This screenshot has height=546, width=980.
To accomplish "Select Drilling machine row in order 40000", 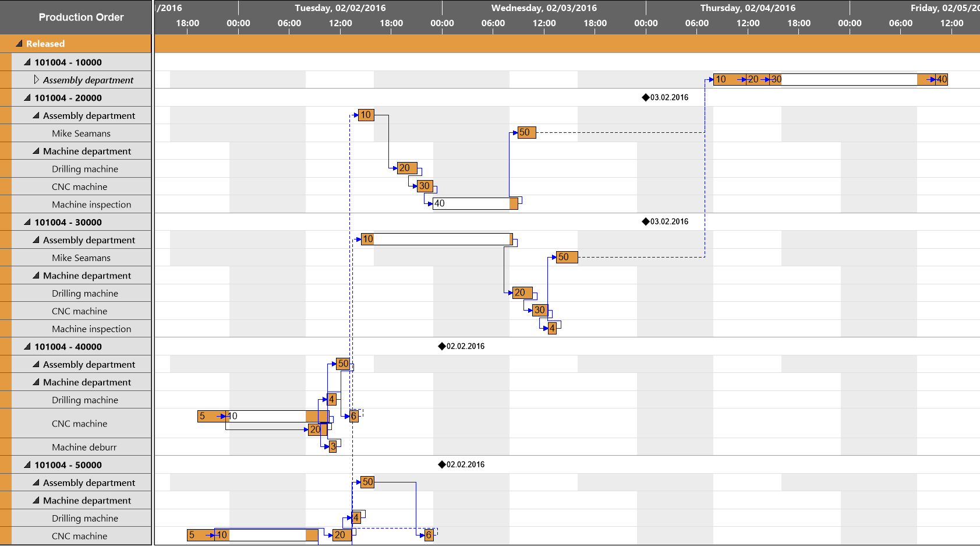I will point(81,400).
